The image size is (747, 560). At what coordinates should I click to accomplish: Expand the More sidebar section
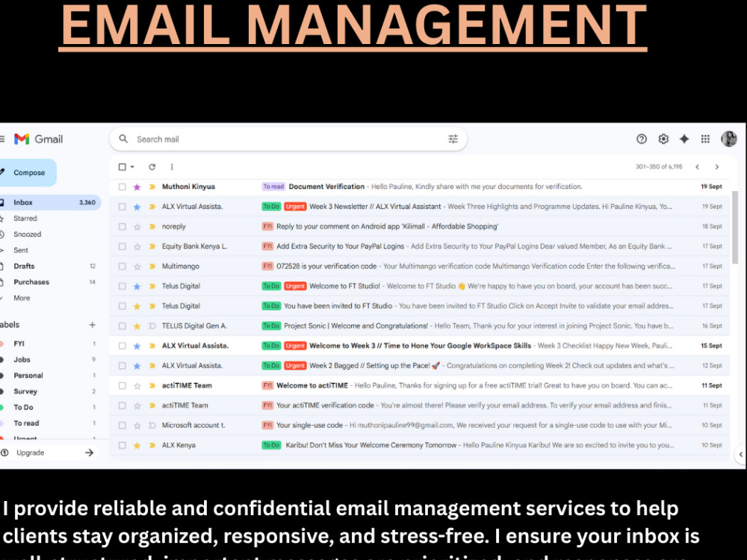coord(22,298)
